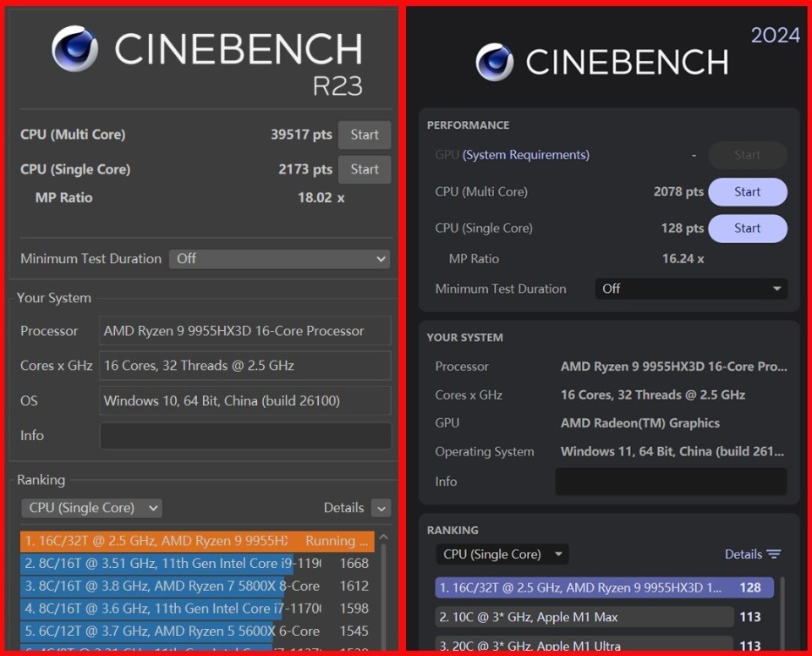Select 2024 ranking row for Ryzen 9 9955HX3D
This screenshot has width=812, height=656.
point(604,588)
